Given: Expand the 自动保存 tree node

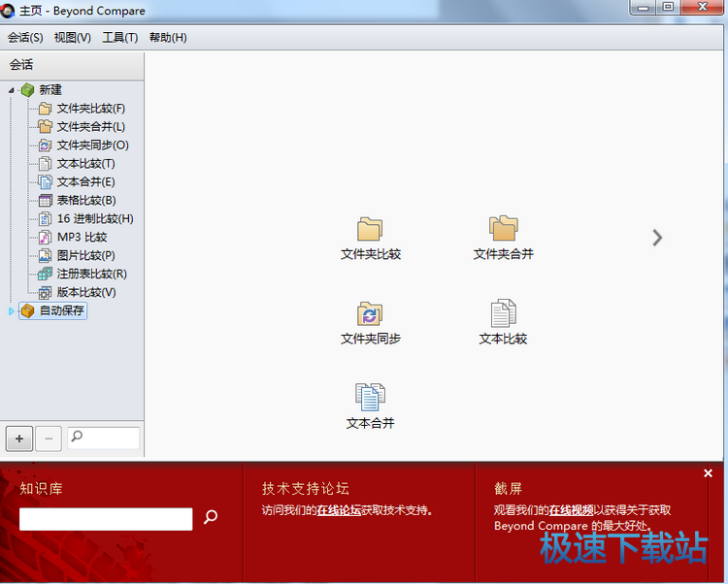Looking at the screenshot, I should tap(11, 311).
